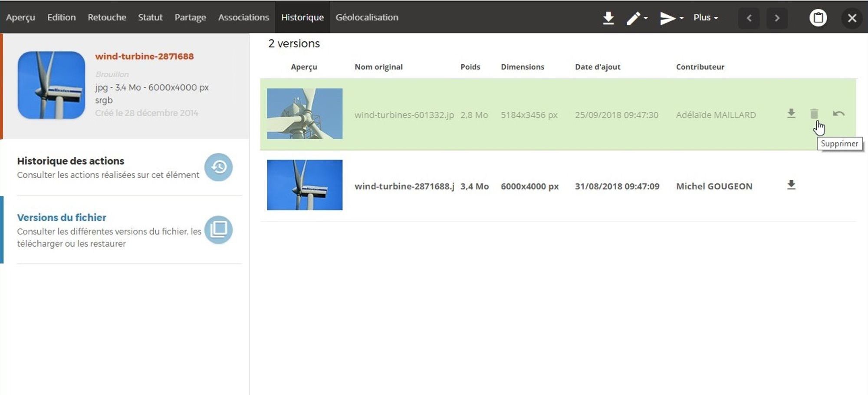Download the wind-turbines-601332 version
Image resolution: width=868 pixels, height=395 pixels.
coord(791,114)
